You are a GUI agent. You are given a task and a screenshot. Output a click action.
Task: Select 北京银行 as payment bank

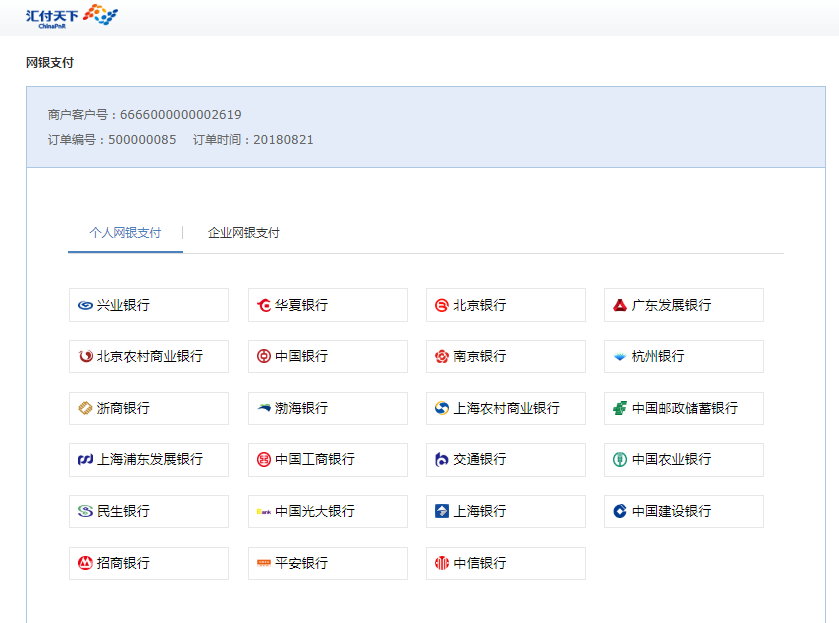pyautogui.click(x=505, y=305)
